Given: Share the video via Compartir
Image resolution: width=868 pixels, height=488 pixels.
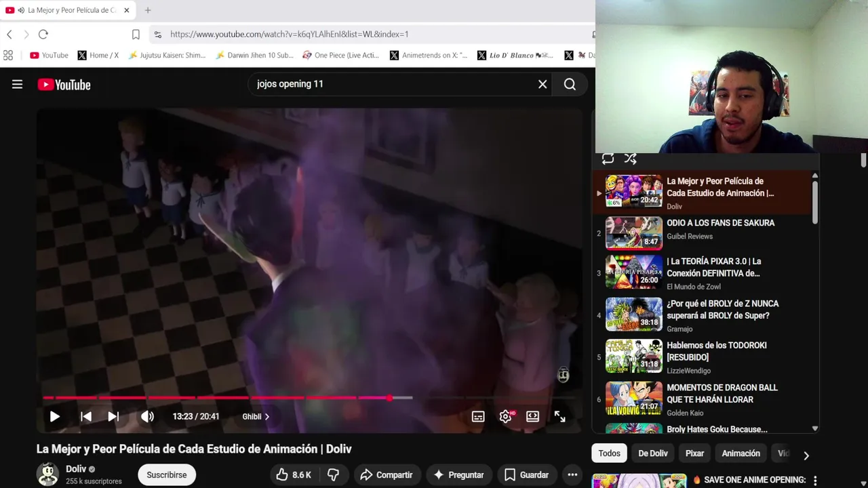Looking at the screenshot, I should 387,475.
